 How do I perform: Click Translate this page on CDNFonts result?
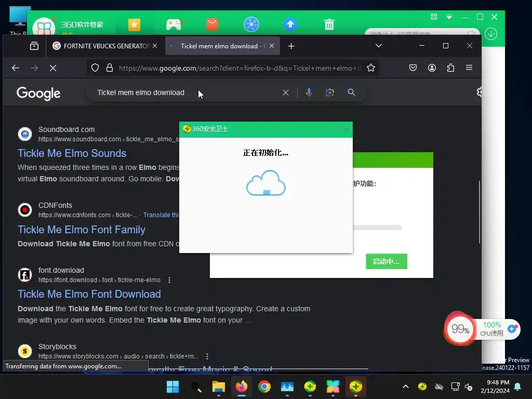tap(161, 215)
